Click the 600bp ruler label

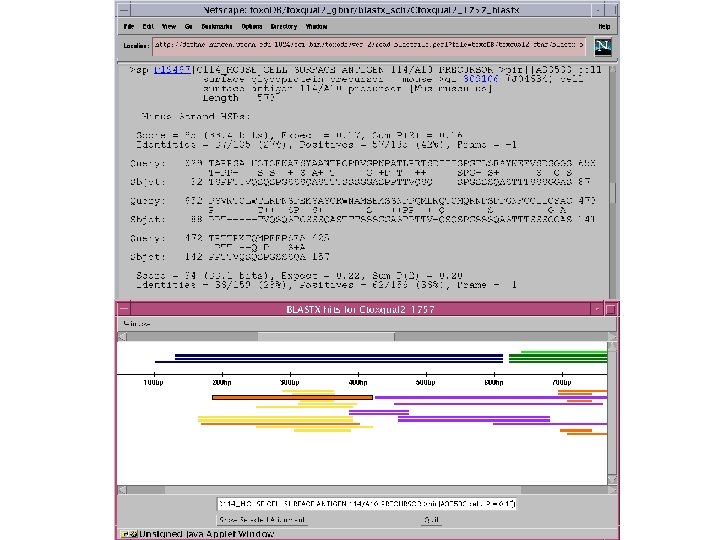click(494, 382)
